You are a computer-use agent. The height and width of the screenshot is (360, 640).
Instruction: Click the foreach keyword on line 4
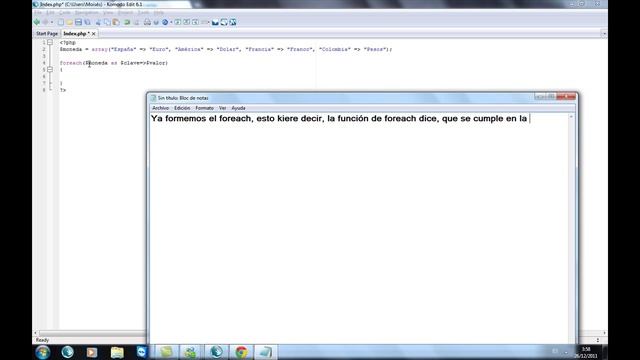71,63
